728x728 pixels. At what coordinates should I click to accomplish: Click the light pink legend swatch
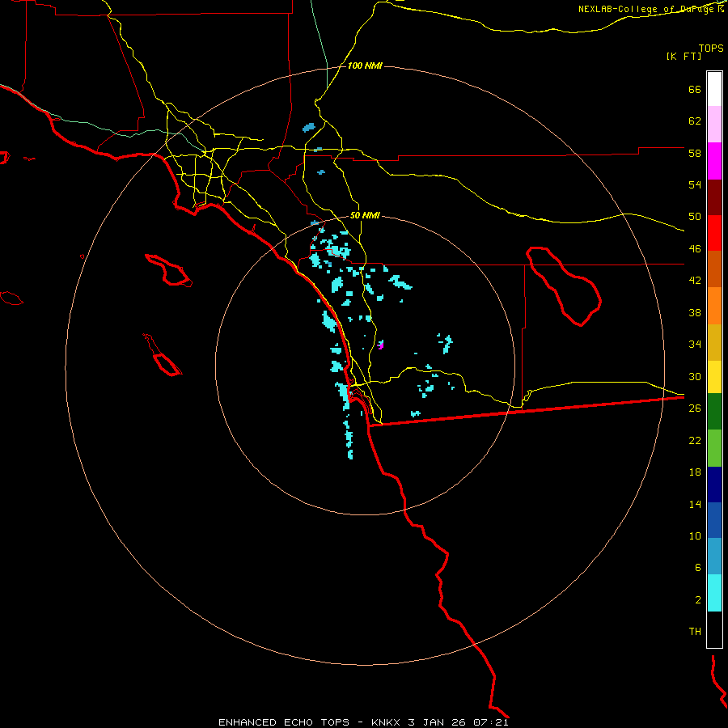coord(714,124)
